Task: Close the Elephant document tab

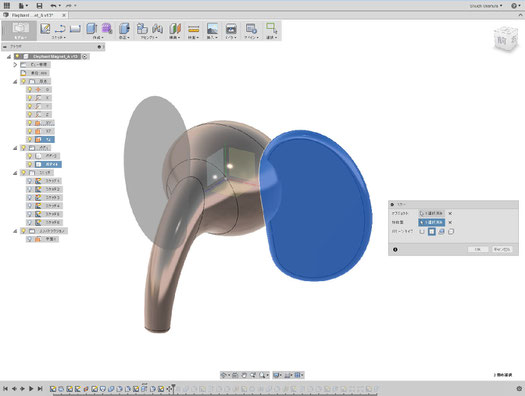Action: coord(64,15)
